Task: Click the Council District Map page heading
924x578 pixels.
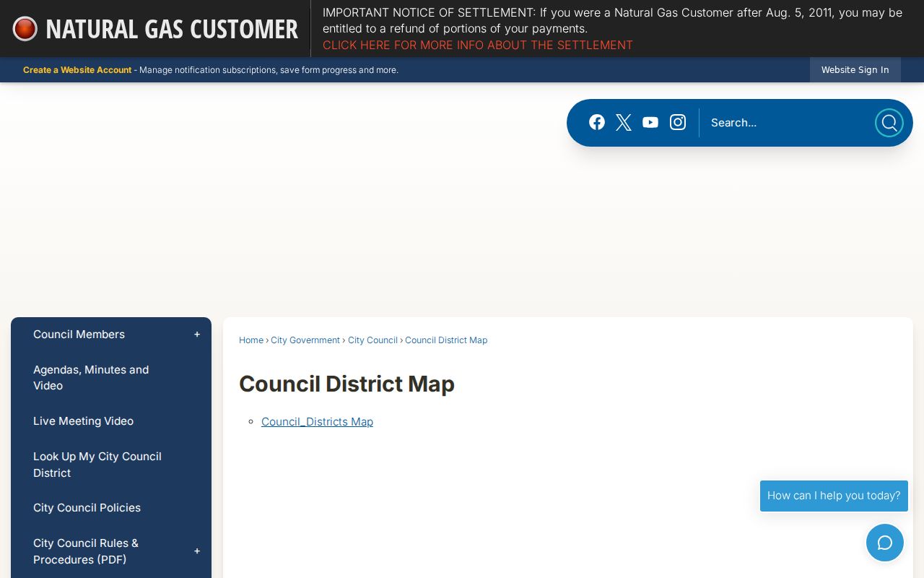Action: [x=346, y=384]
